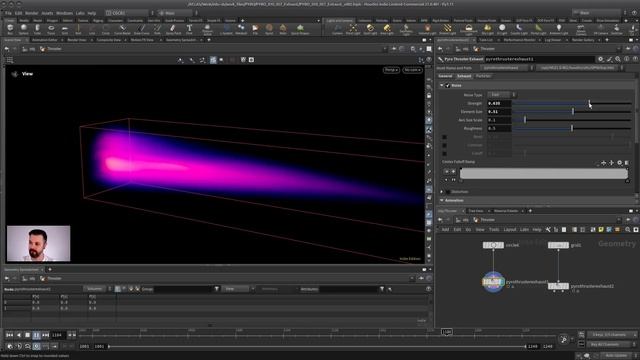Click the current frame number field
This screenshot has width=640, height=360.
pyautogui.click(x=57, y=335)
